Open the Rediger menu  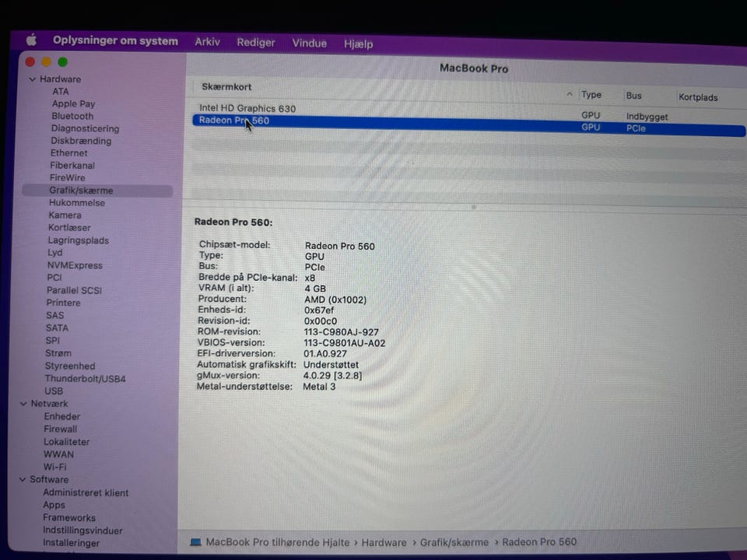coord(256,43)
